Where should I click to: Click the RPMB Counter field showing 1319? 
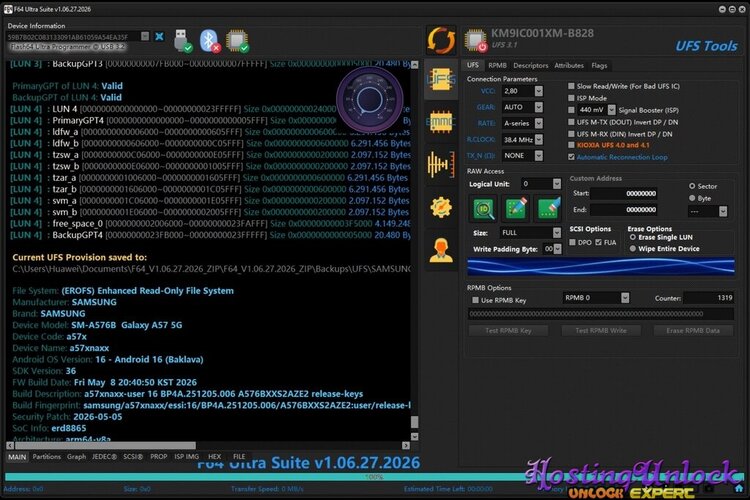tap(708, 298)
